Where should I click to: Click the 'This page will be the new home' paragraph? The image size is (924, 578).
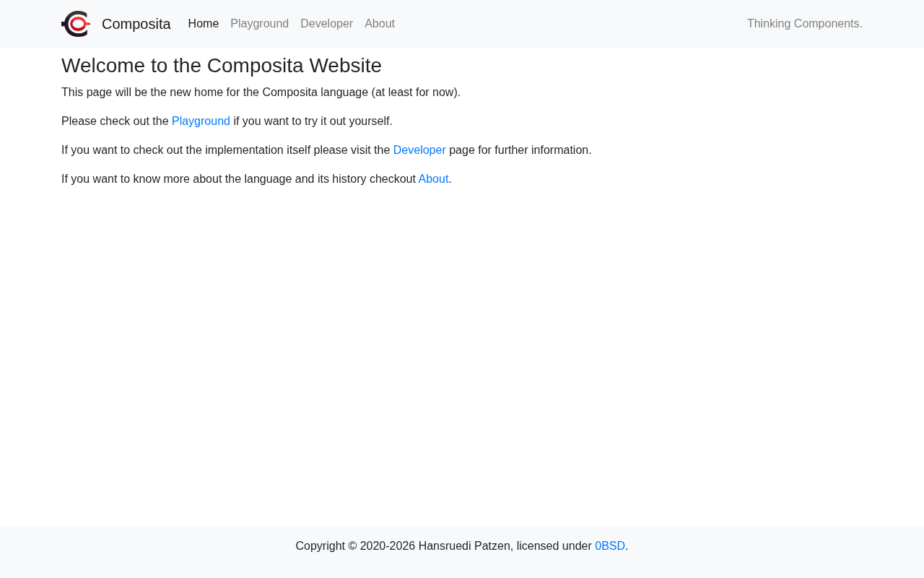click(x=261, y=92)
